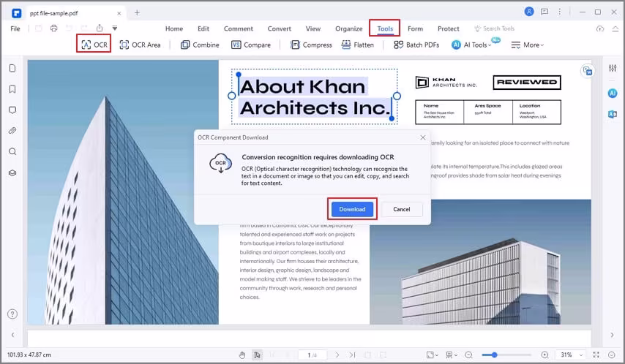Click the REVIEWED stamp on page
The image size is (625, 364).
tap(527, 83)
